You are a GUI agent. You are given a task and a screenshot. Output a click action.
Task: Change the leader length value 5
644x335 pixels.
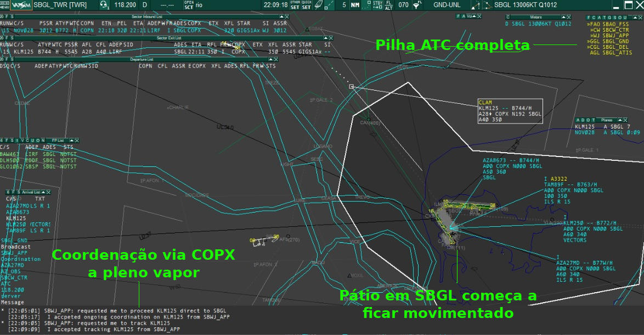pyautogui.click(x=344, y=5)
